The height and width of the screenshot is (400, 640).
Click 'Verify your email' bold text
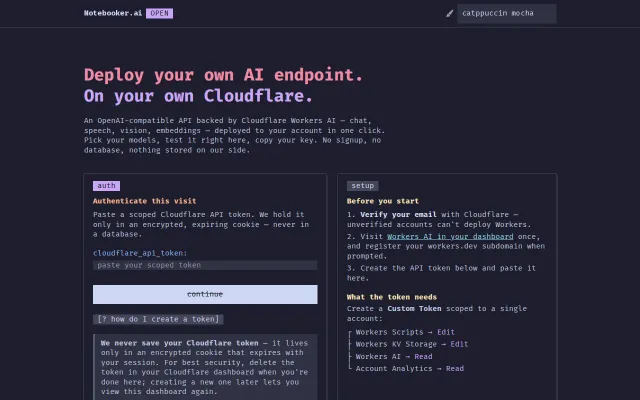click(398, 214)
